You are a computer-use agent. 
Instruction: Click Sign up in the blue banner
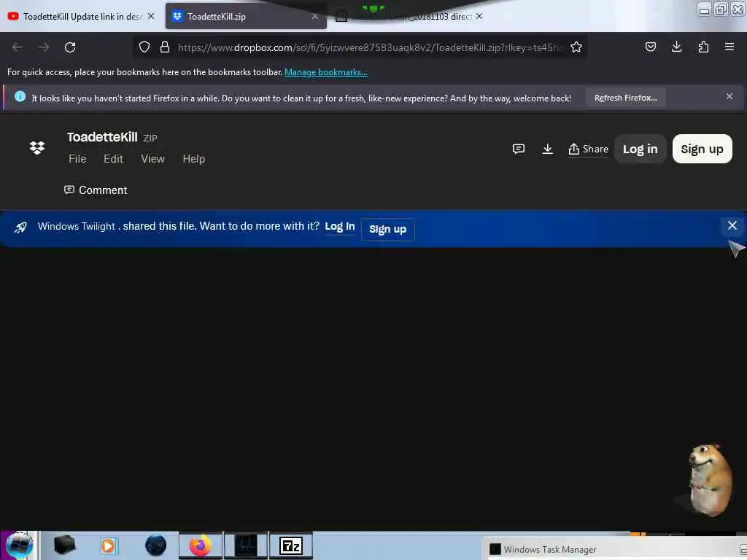388,229
